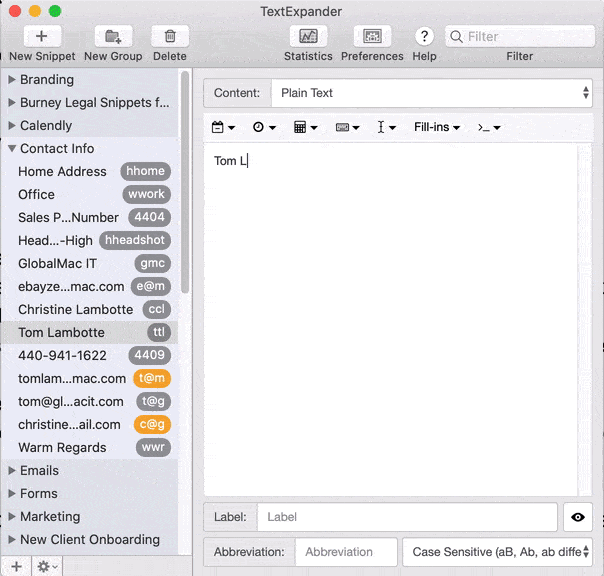Viewport: 604px width, 576px height.
Task: Click into the Abbreviation input field
Action: pyautogui.click(x=346, y=552)
